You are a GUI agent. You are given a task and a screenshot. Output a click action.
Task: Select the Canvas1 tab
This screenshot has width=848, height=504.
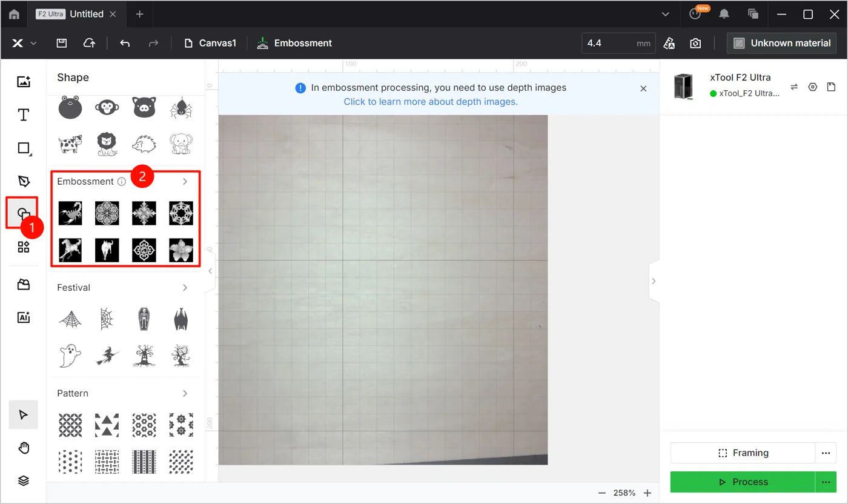click(x=210, y=43)
